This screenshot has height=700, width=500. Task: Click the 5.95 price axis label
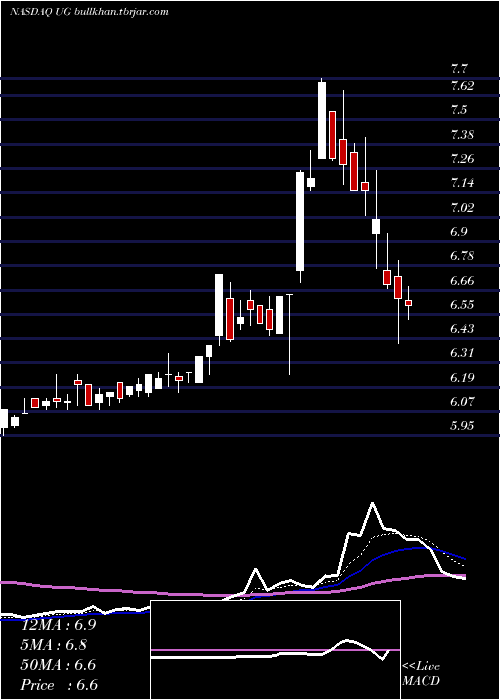pyautogui.click(x=462, y=425)
